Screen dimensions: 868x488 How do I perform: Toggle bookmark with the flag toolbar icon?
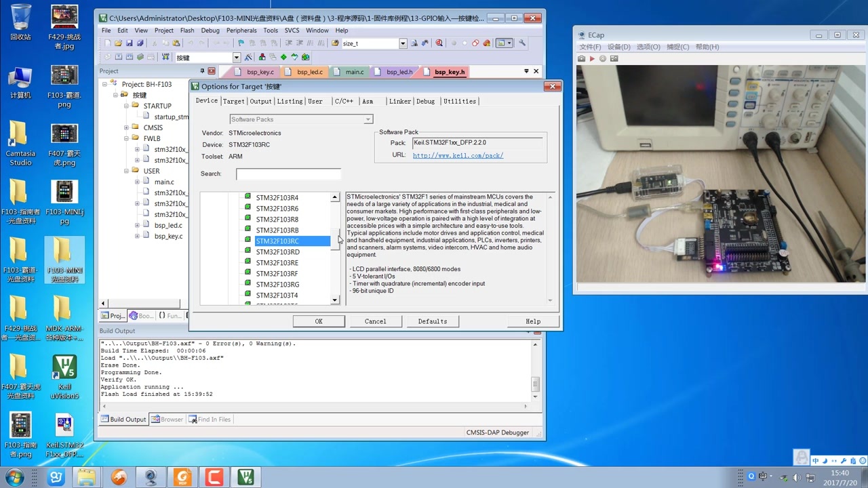(241, 43)
